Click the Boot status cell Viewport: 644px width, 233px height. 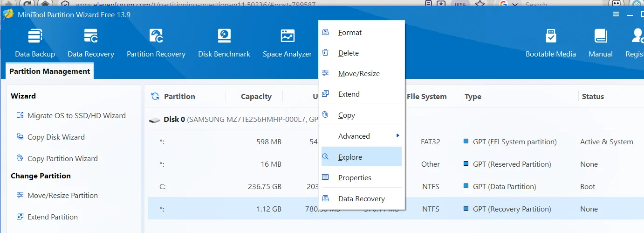588,187
